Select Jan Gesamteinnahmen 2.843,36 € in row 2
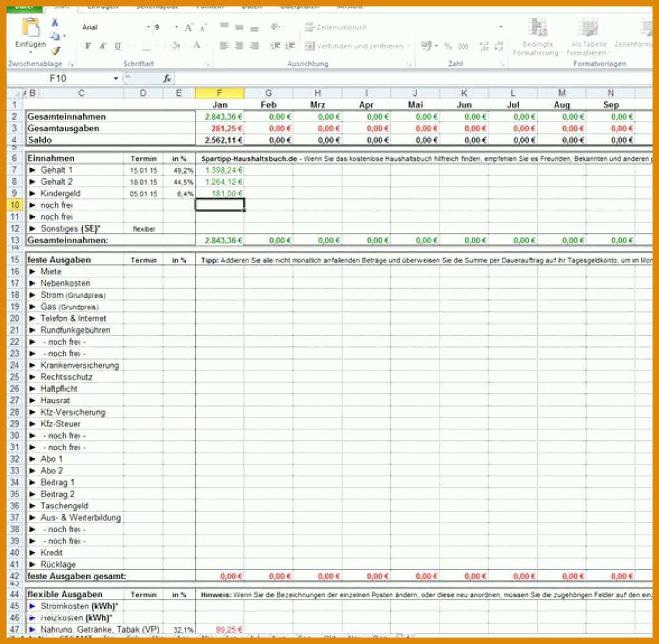Image resolution: width=659 pixels, height=644 pixels. click(x=220, y=117)
